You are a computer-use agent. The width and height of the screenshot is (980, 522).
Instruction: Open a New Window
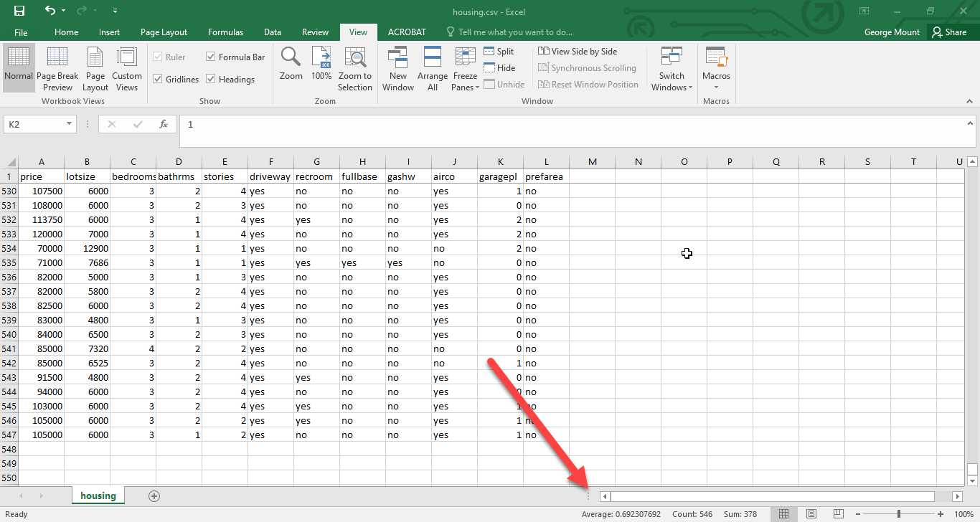tap(397, 69)
